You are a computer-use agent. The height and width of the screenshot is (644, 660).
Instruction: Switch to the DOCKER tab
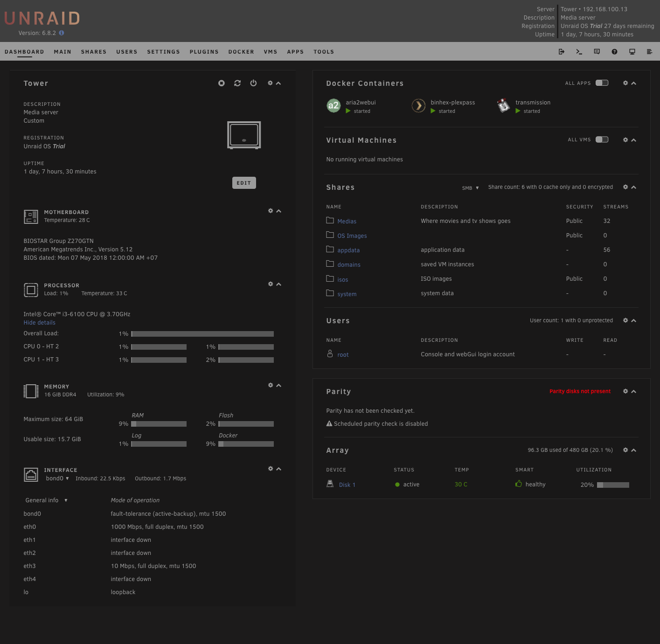(241, 52)
